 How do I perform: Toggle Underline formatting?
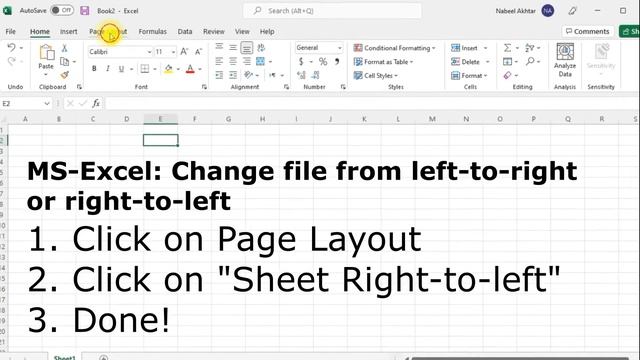[x=121, y=69]
